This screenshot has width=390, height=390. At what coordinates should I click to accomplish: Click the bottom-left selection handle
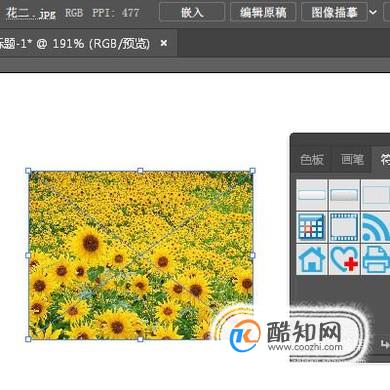point(28,339)
